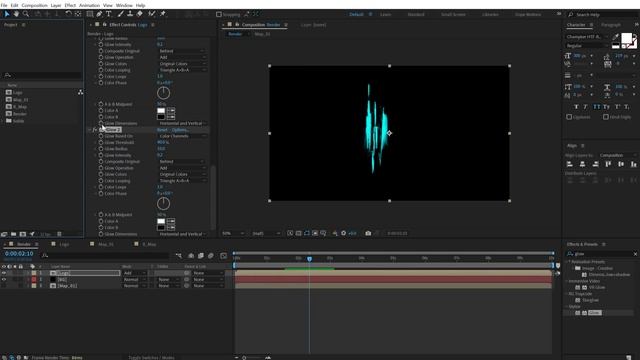Toggle stopwatch for Composite Original in first Glow
640x360 pixels.
tap(101, 51)
